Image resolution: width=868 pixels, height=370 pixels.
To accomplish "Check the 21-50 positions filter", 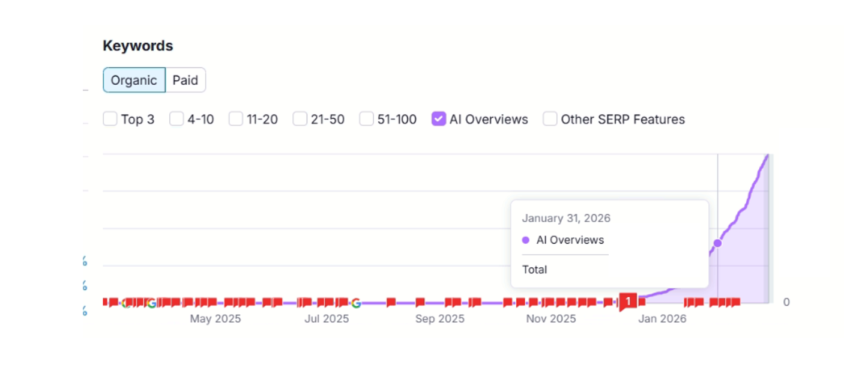I will 300,119.
